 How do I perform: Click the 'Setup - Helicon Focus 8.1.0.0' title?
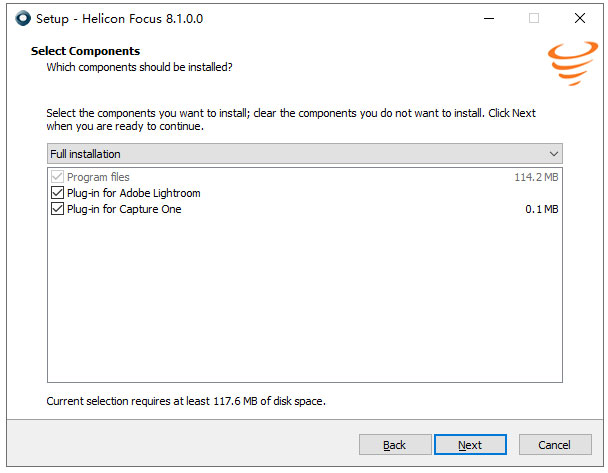[x=119, y=19]
